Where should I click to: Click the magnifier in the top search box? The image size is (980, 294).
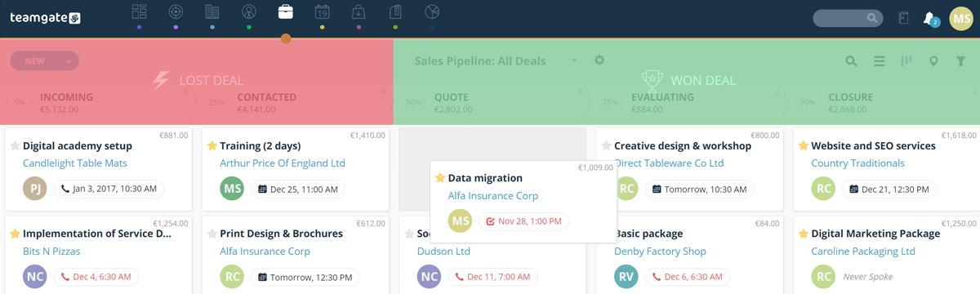873,18
